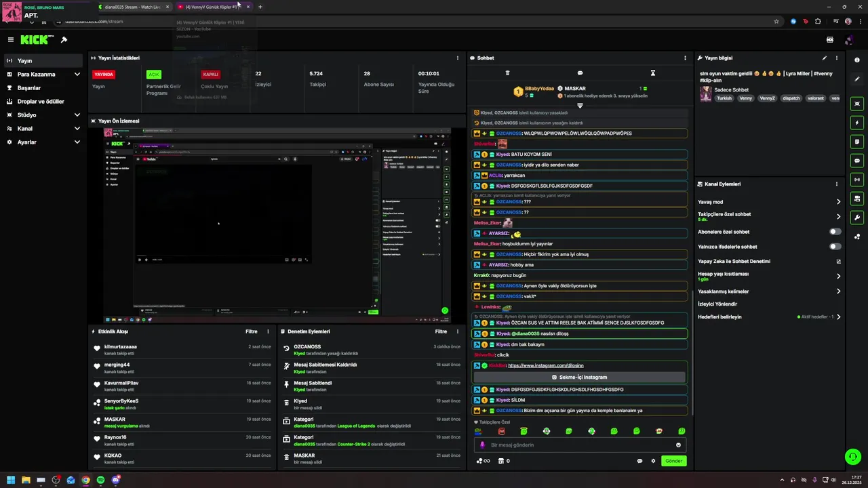
Task: Open the instagram.com/dilosinn link
Action: click(x=546, y=366)
